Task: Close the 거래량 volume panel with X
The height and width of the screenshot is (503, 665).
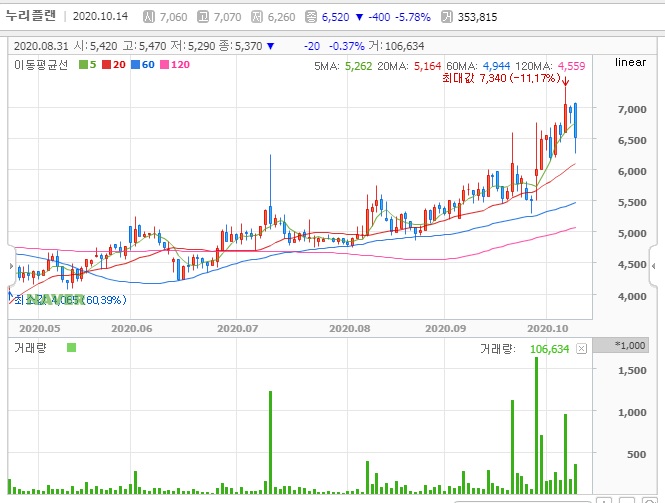Action: (581, 349)
